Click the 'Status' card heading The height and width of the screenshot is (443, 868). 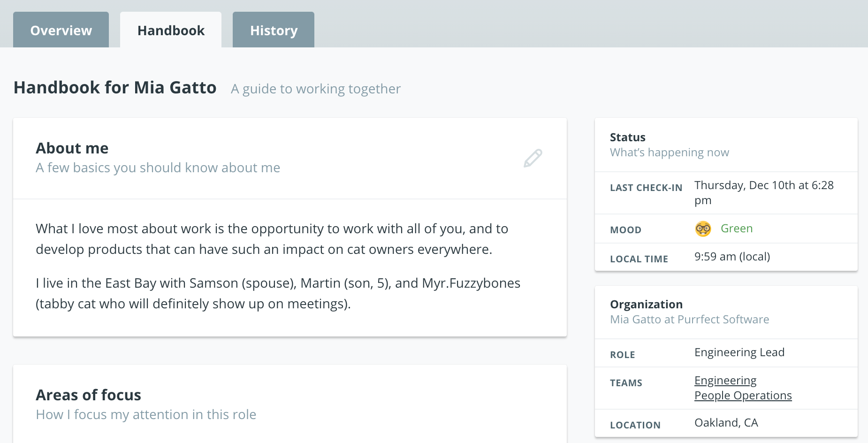point(628,137)
